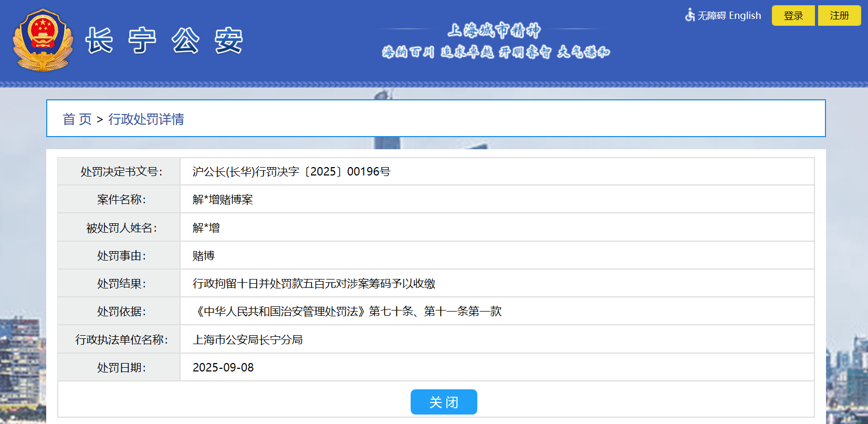The width and height of the screenshot is (868, 424).
Task: Click the penalty date 2025-09-08
Action: pos(223,368)
